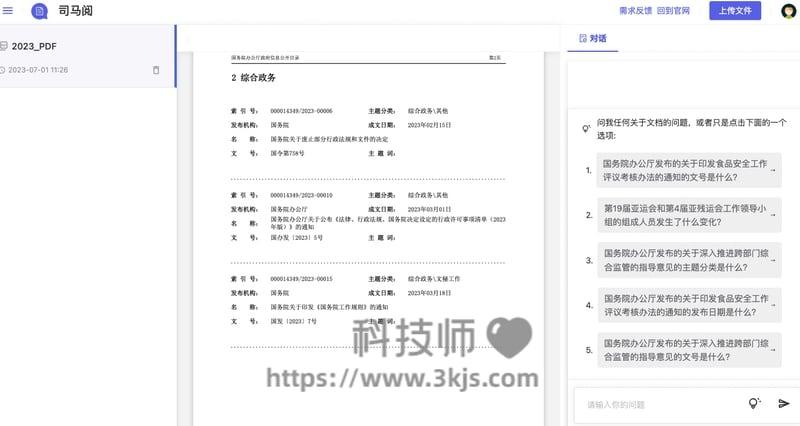Click the 请输入你的问题 input field
Image resolution: width=800 pixels, height=426 pixels.
click(x=663, y=405)
